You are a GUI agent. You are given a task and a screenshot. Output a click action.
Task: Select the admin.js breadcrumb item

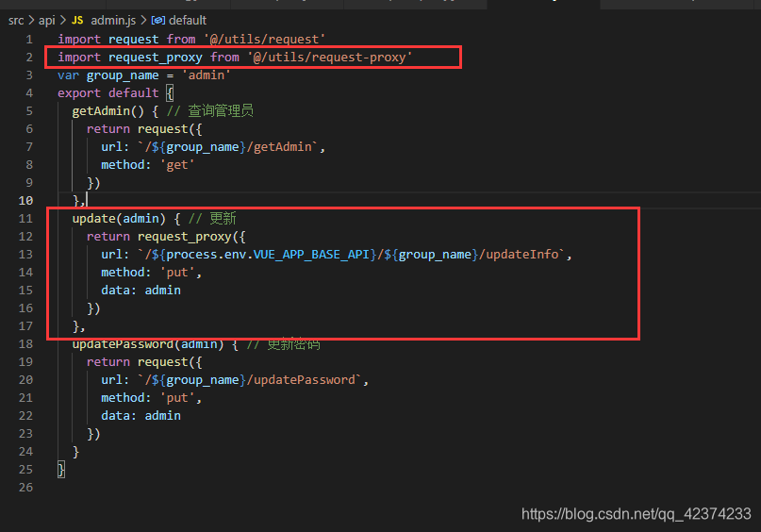tap(113, 21)
